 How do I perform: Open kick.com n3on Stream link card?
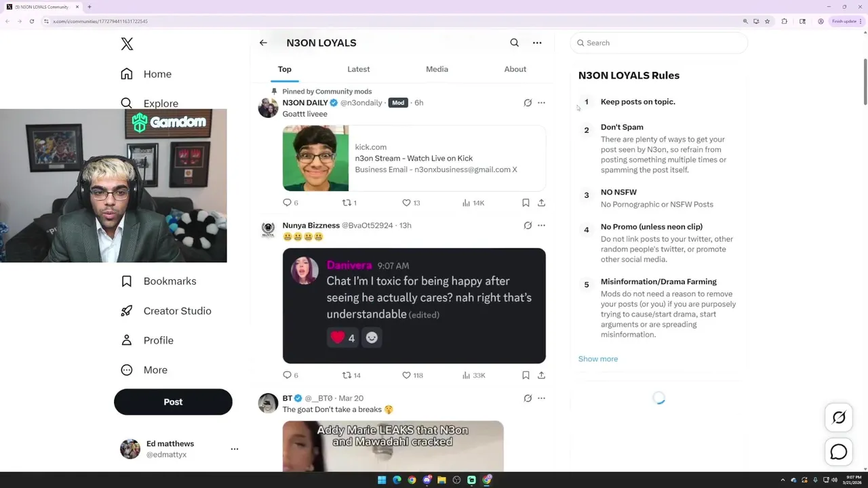point(414,158)
